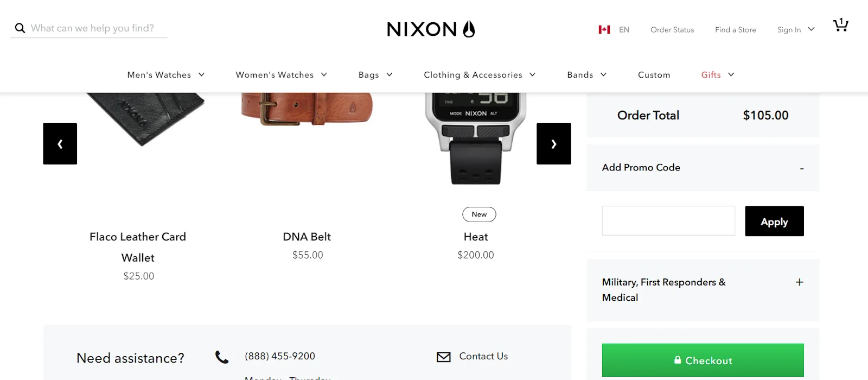Show previous carousel products
This screenshot has height=380, width=868.
[x=60, y=144]
